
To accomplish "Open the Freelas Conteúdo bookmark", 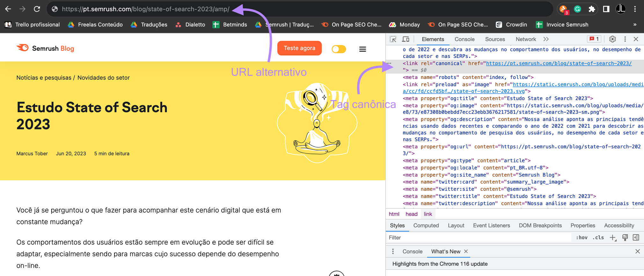I will tap(95, 25).
